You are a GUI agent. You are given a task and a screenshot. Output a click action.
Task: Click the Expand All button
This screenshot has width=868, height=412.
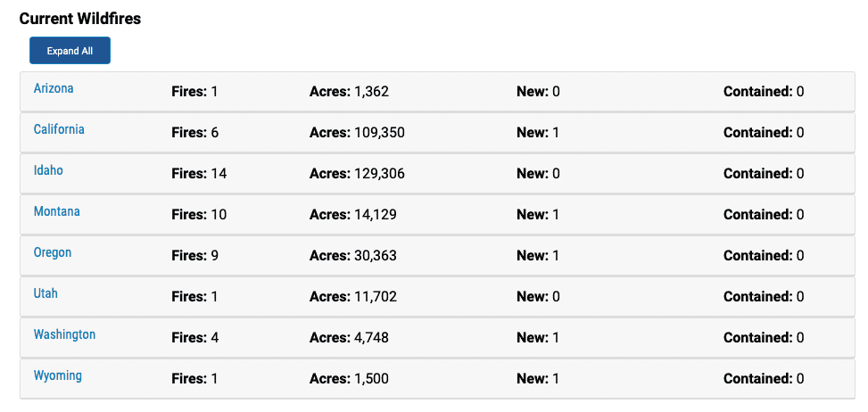coord(70,51)
